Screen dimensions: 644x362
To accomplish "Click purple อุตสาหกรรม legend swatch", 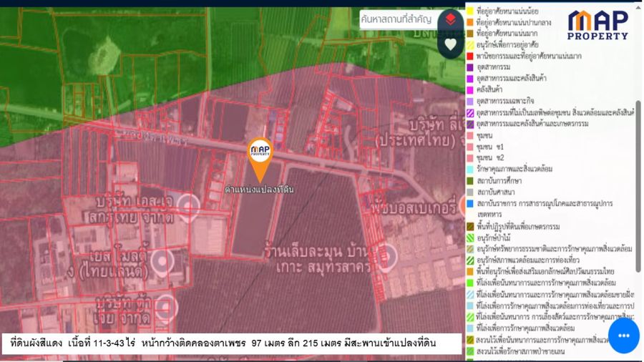I will (x=470, y=67).
